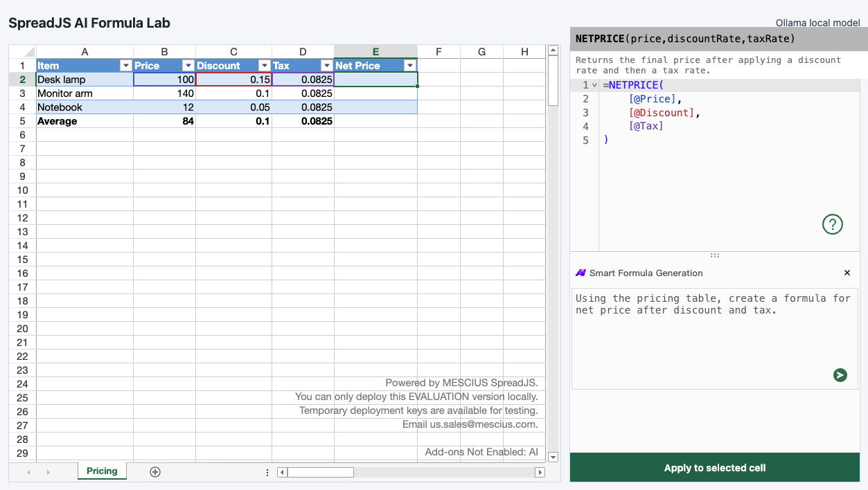
Task: Click [@Price] in formula editor
Action: [651, 99]
